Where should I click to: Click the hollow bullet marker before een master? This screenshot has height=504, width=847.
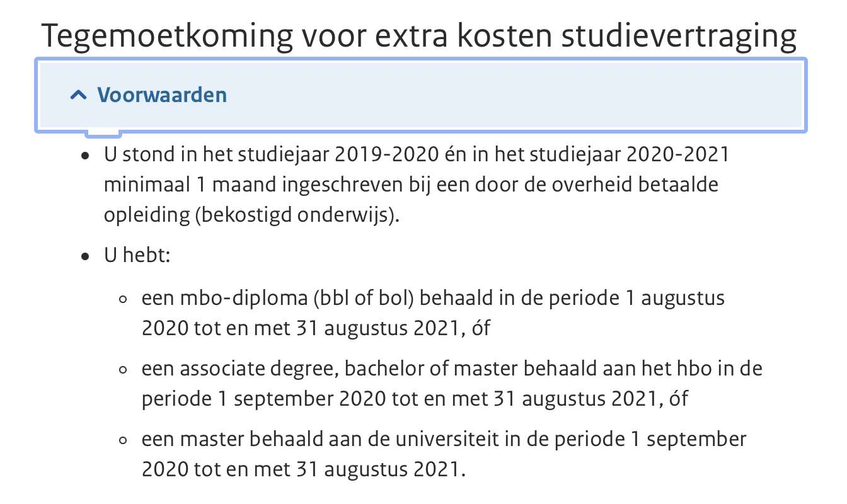click(x=124, y=440)
